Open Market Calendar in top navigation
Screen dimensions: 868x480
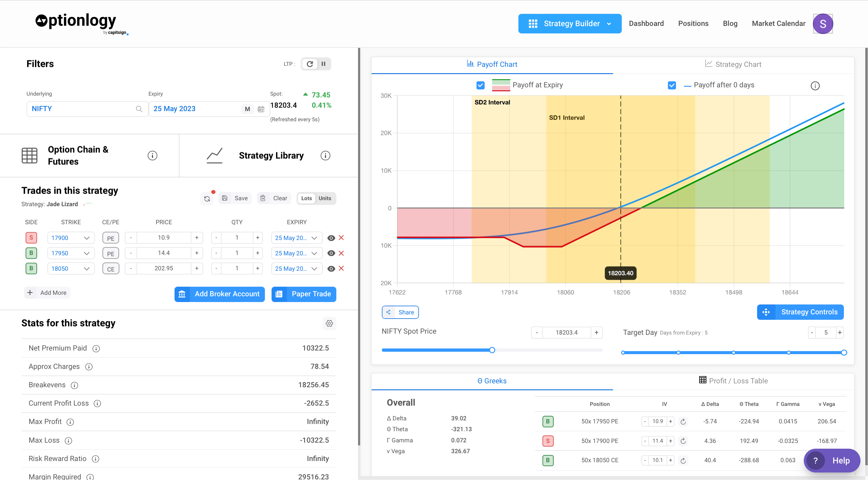click(778, 23)
